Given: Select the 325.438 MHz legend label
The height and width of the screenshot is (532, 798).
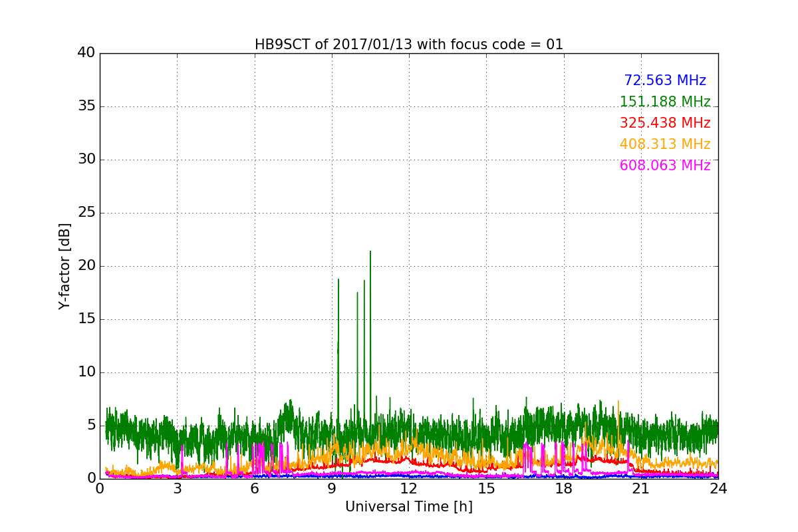Looking at the screenshot, I should [665, 123].
